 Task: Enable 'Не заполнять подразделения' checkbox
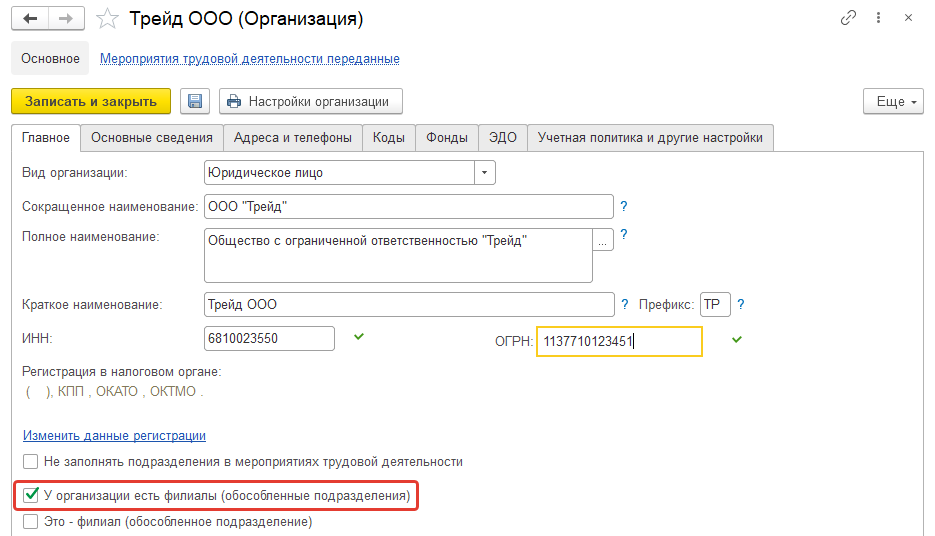click(x=31, y=462)
